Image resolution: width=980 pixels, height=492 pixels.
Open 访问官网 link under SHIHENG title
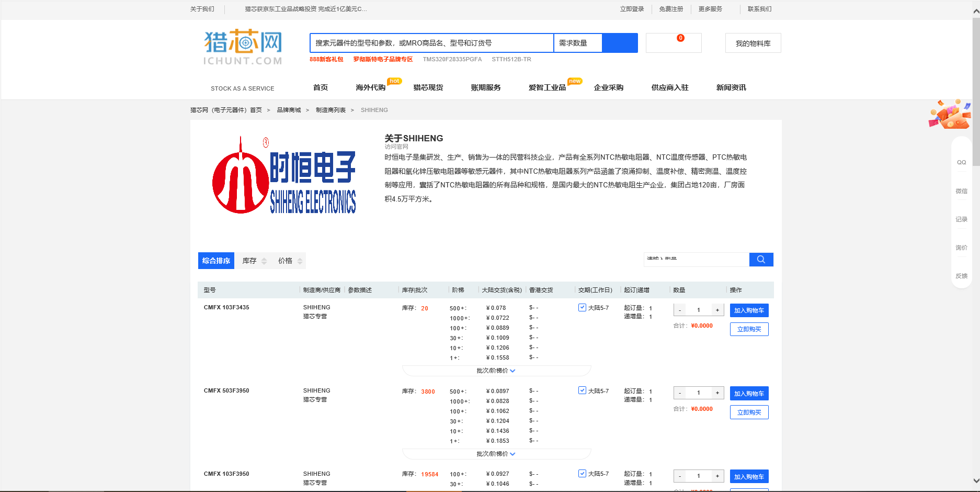pos(396,147)
